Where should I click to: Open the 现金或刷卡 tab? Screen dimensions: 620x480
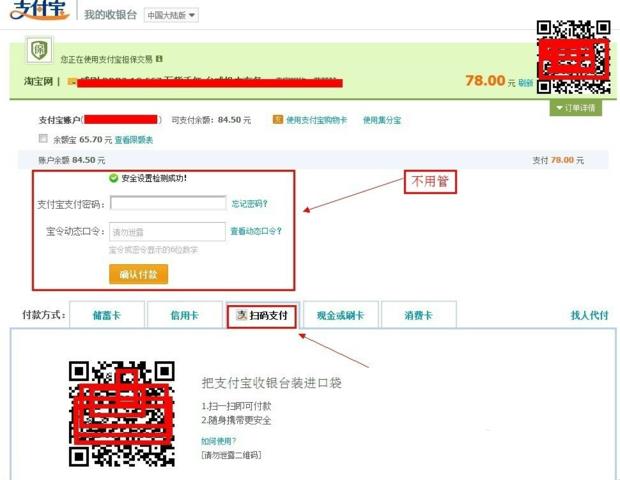340,315
